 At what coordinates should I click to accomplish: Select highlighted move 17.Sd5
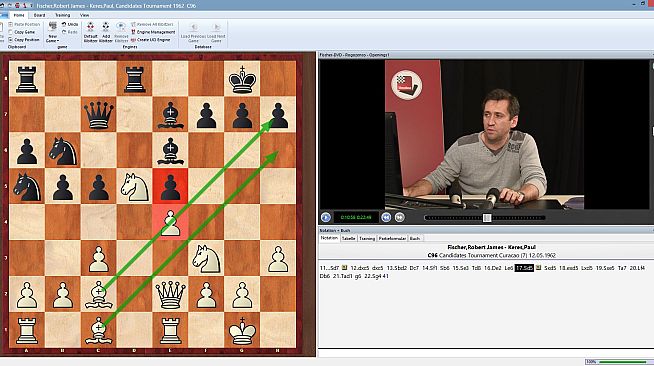524,268
